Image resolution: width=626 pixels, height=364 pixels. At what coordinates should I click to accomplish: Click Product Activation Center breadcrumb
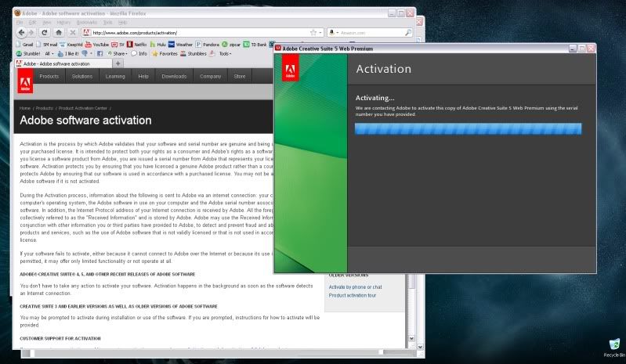[x=82, y=108]
